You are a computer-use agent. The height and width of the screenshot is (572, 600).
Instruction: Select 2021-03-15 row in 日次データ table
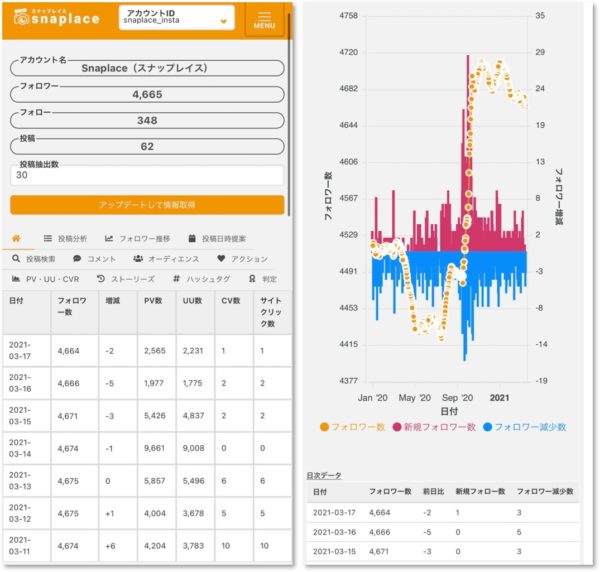(x=443, y=552)
